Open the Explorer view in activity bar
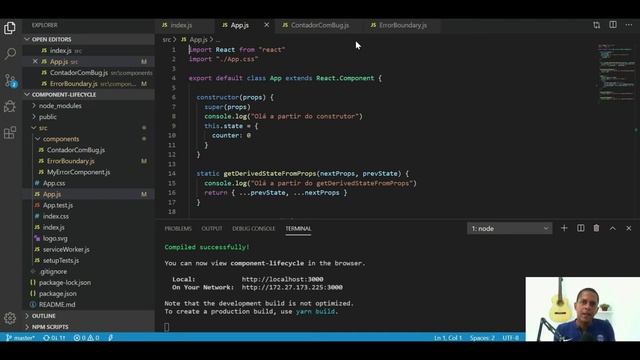 coord(10,28)
